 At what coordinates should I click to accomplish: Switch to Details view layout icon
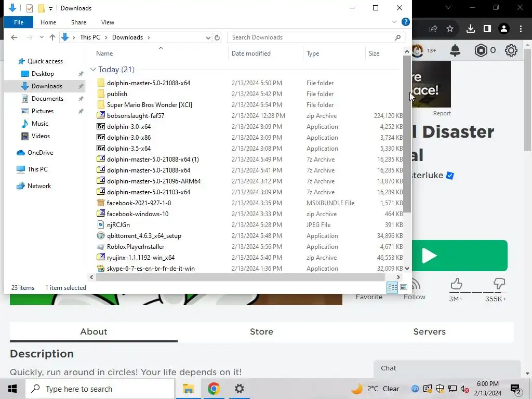[x=393, y=287]
